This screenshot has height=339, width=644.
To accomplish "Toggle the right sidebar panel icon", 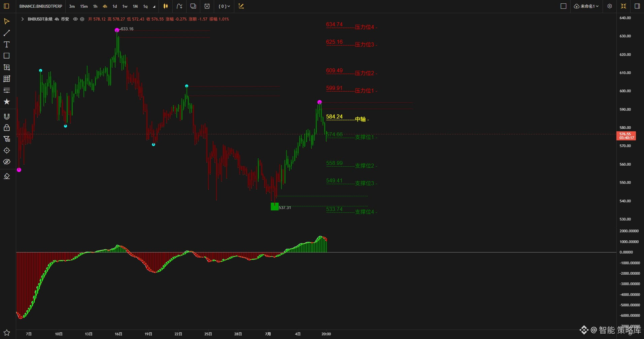I will tap(637, 6).
